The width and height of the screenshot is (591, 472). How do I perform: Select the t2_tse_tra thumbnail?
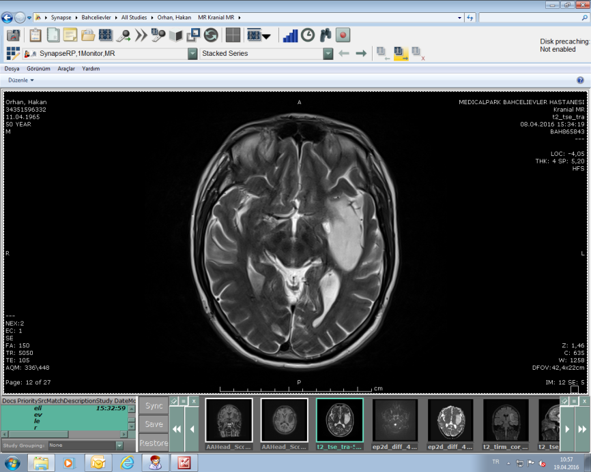pos(340,420)
